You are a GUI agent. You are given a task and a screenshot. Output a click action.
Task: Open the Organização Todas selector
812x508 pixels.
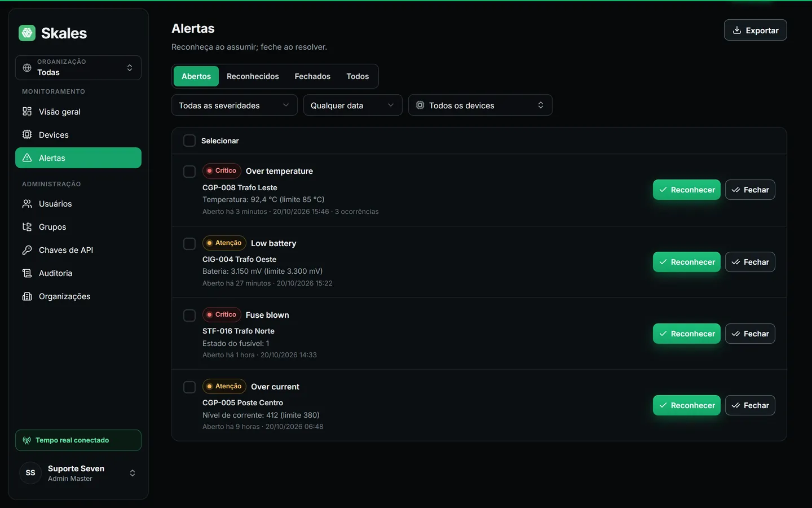coord(78,68)
